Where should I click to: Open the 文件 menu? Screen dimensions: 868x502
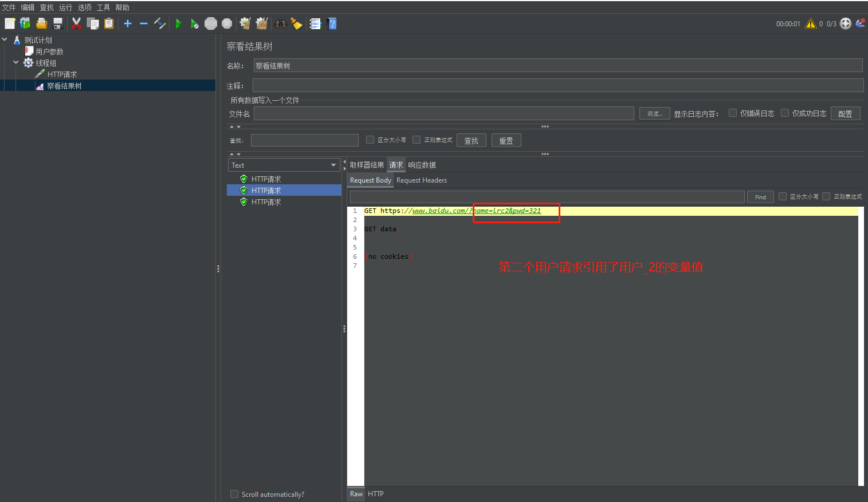[9, 7]
